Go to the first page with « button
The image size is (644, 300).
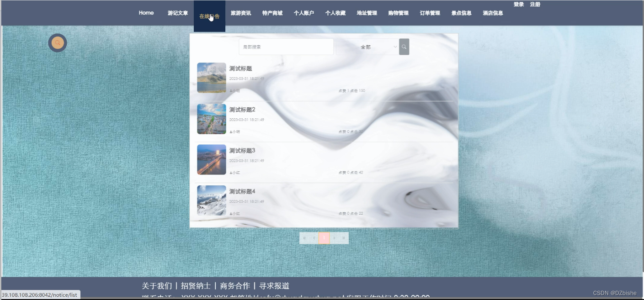coord(304,238)
